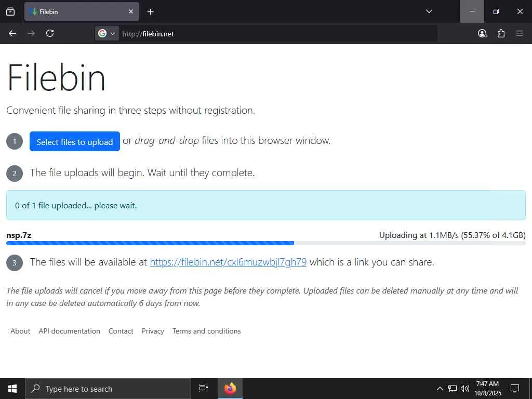This screenshot has height=399, width=532.
Task: Close the Filebin tab
Action: pos(131,11)
